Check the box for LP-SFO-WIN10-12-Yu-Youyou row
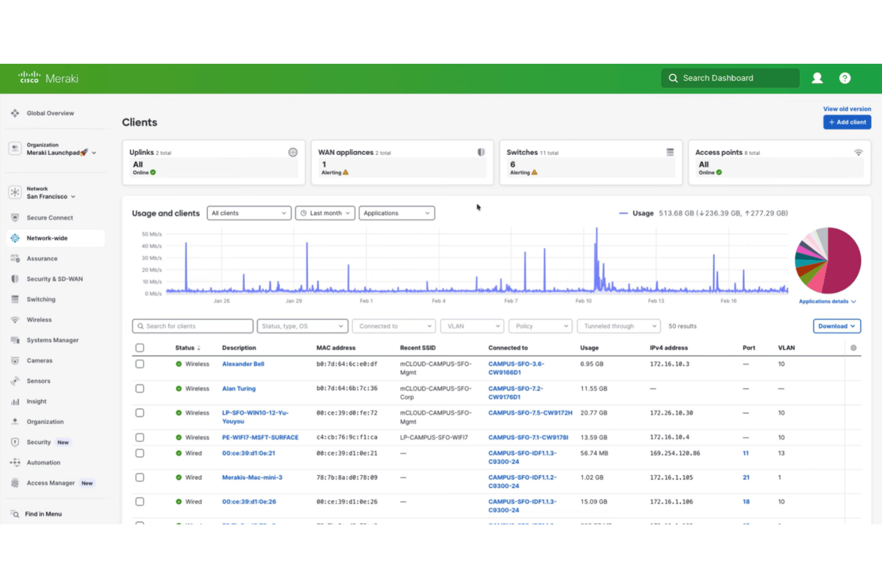The image size is (882, 588). pos(139,413)
